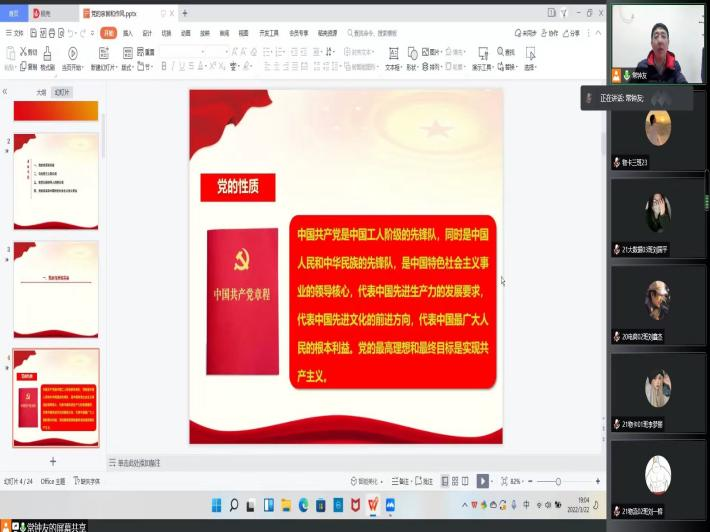Screen dimensions: 710x532
Task: Open the 文件 file menu
Action: [x=15, y=33]
